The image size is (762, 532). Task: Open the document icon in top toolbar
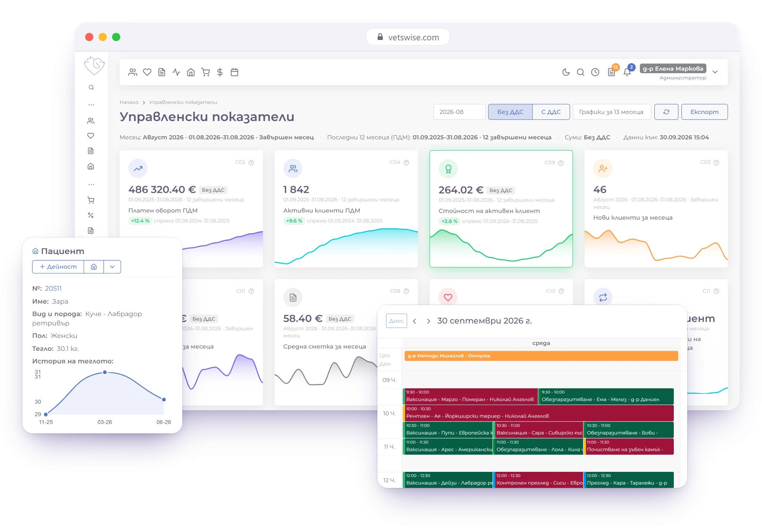point(162,72)
